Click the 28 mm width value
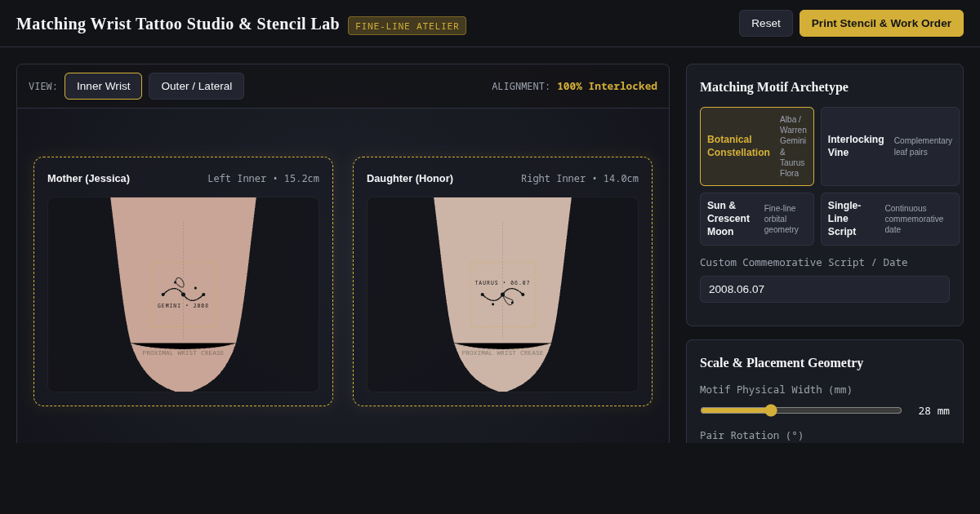The image size is (980, 514). point(933,410)
